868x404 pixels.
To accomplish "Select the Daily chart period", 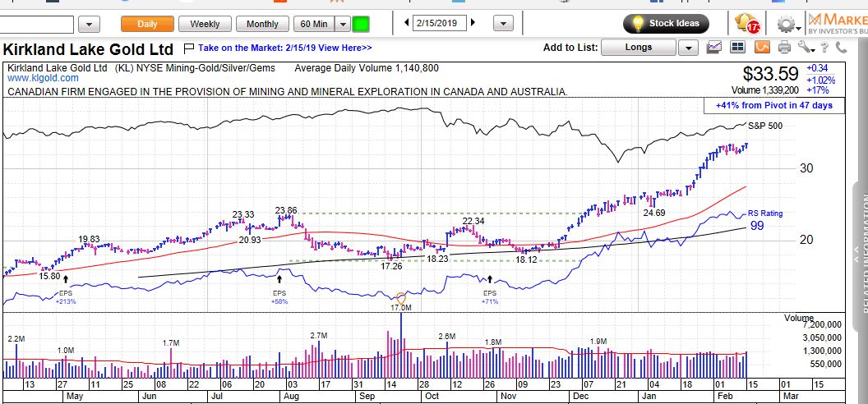I will (147, 24).
